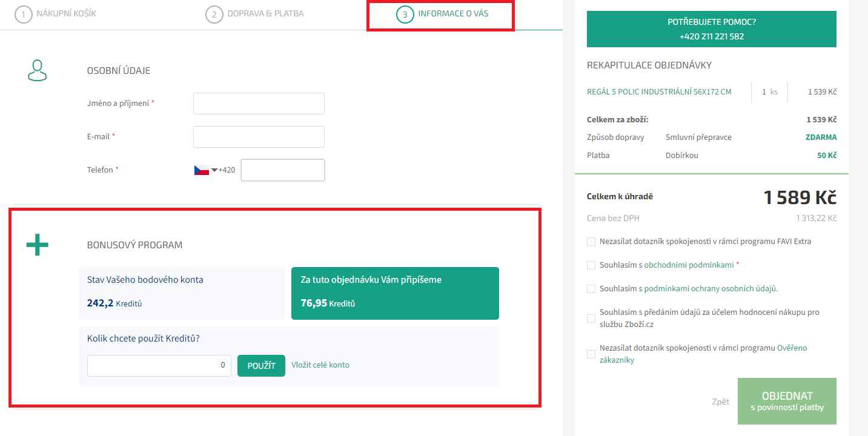Click the 76,95 Kreditů reward value
This screenshot has width=868, height=436.
[328, 303]
